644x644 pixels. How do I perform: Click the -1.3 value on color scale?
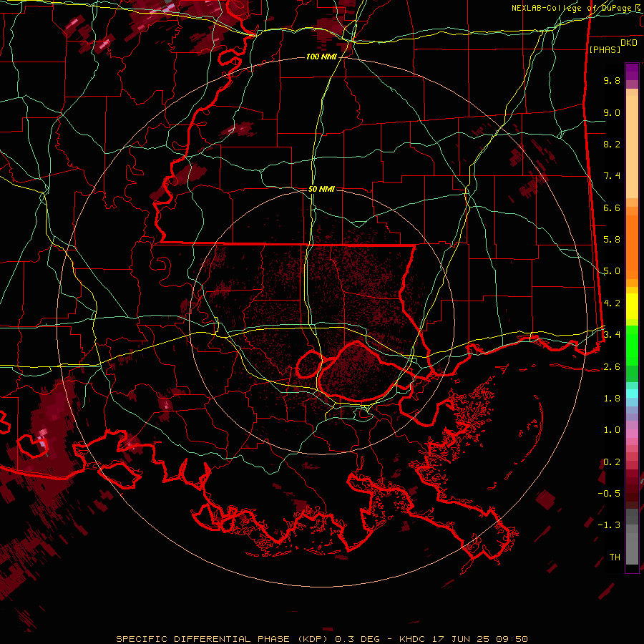(609, 525)
